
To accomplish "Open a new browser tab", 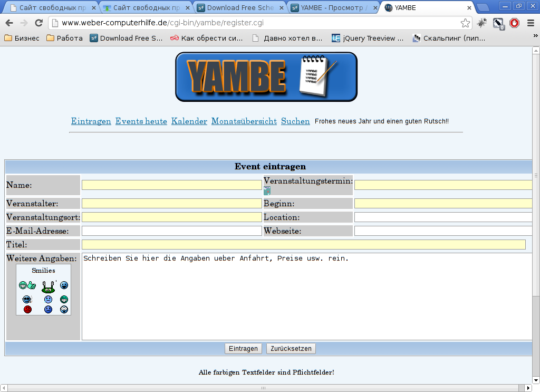I will click(x=483, y=7).
